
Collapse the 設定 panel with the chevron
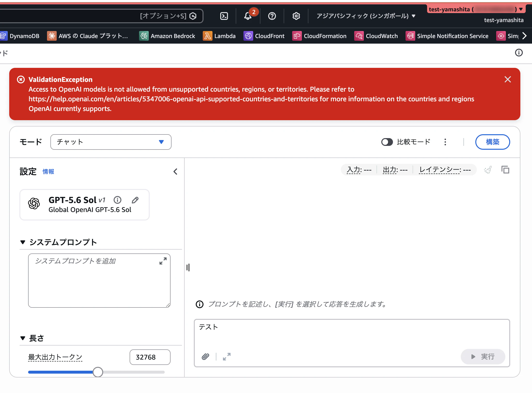click(x=175, y=172)
